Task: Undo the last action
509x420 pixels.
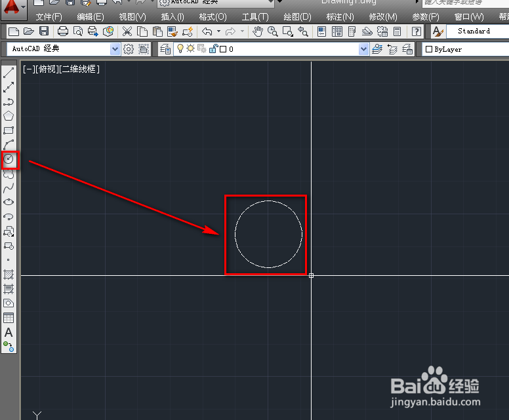Action: (207, 31)
